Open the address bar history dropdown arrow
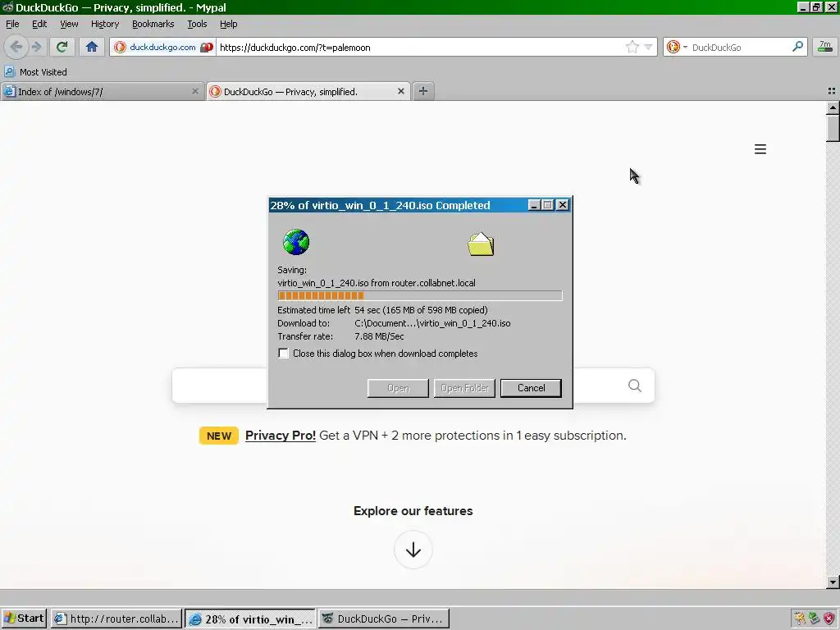Screen dimensions: 840x630 (x=648, y=47)
